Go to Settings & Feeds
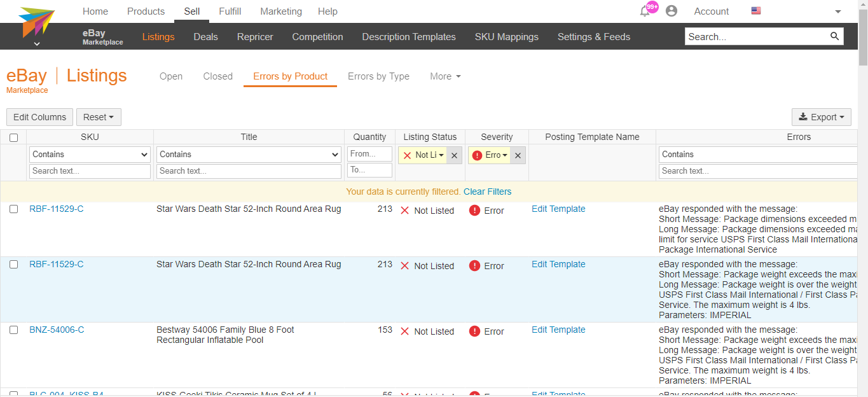868x397 pixels. tap(594, 37)
